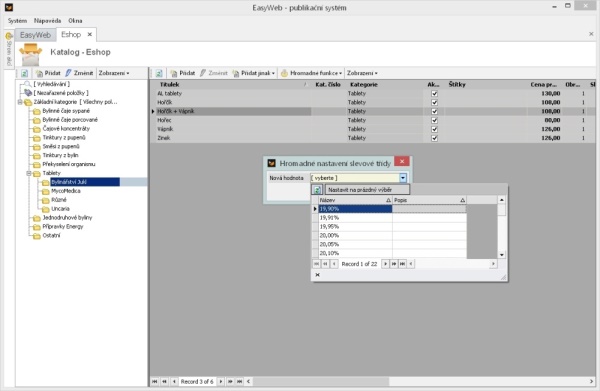The height and width of the screenshot is (391, 600).
Task: Go to next record in popup navigator
Action: [x=385, y=264]
